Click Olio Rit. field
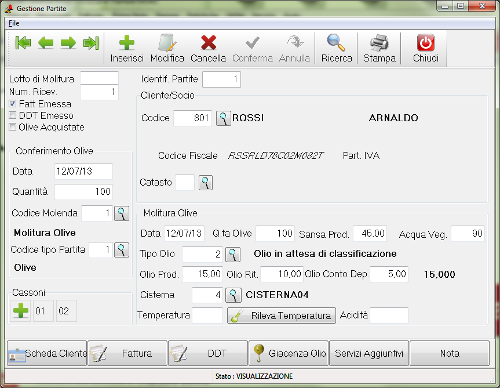500x388 pixels. (282, 274)
